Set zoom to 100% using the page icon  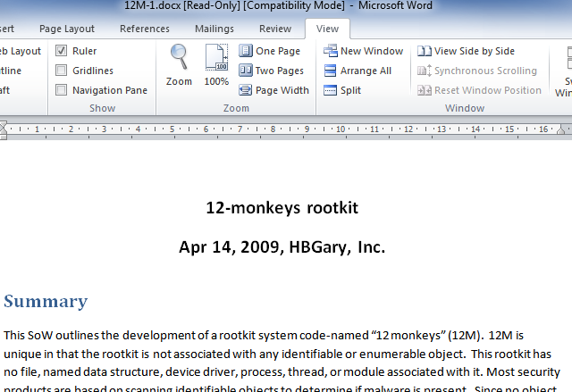216,57
